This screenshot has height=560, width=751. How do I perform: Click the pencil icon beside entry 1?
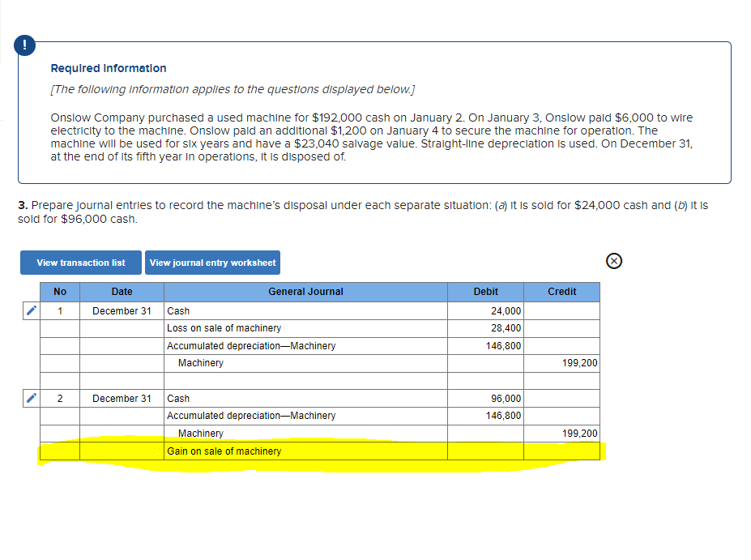click(x=30, y=310)
